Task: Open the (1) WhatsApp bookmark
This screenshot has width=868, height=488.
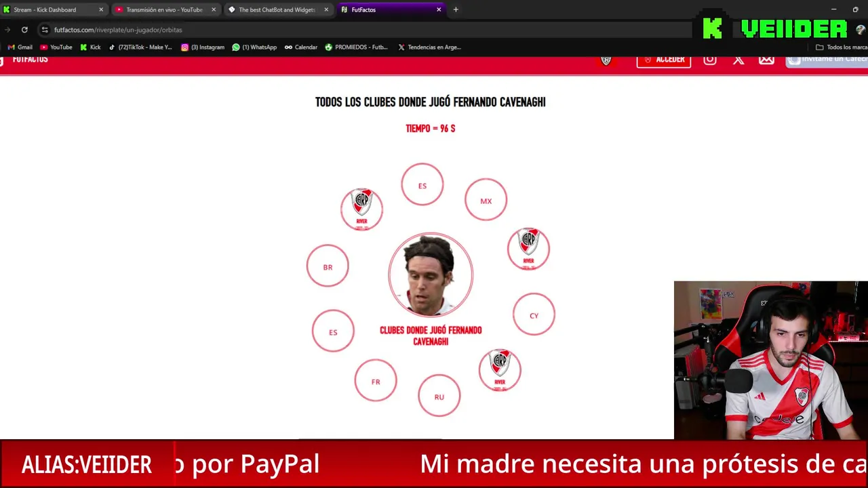Action: click(254, 47)
